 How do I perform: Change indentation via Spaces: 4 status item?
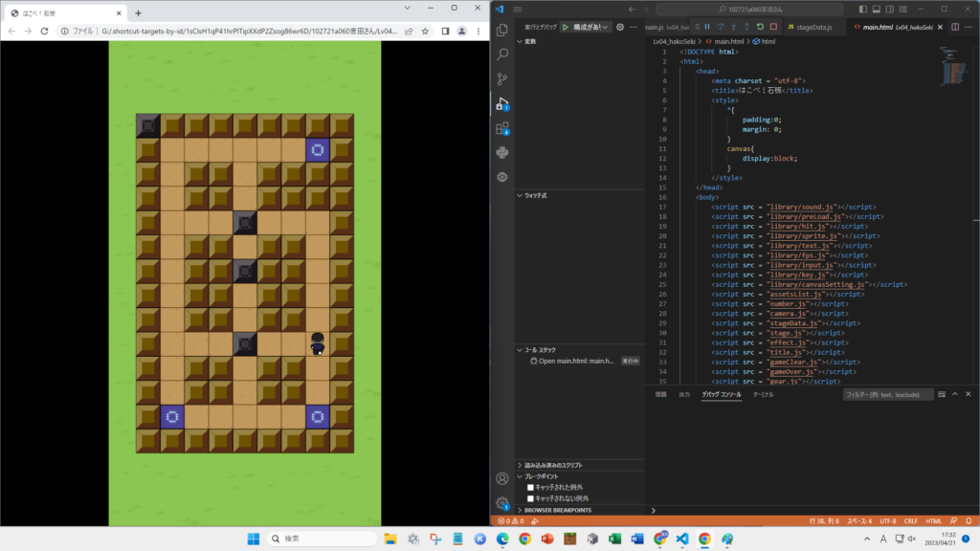[859, 521]
